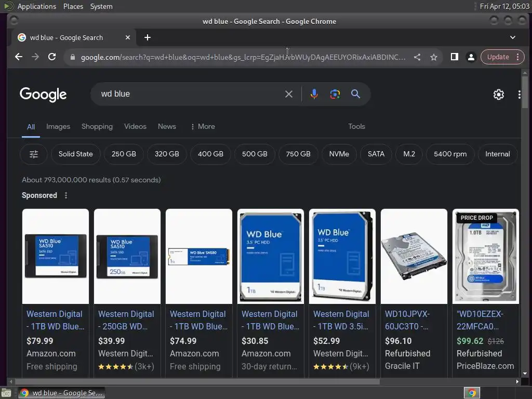The image size is (532, 399).
Task: Open the WD10JPVX-60JC3T0 product link
Action: point(407,320)
